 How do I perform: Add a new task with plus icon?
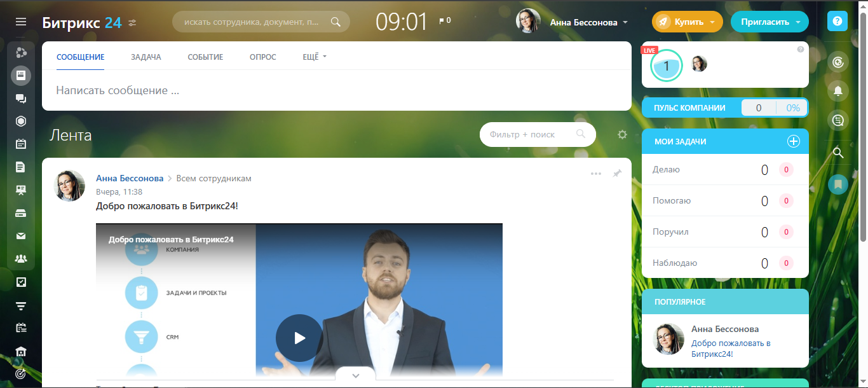click(794, 141)
